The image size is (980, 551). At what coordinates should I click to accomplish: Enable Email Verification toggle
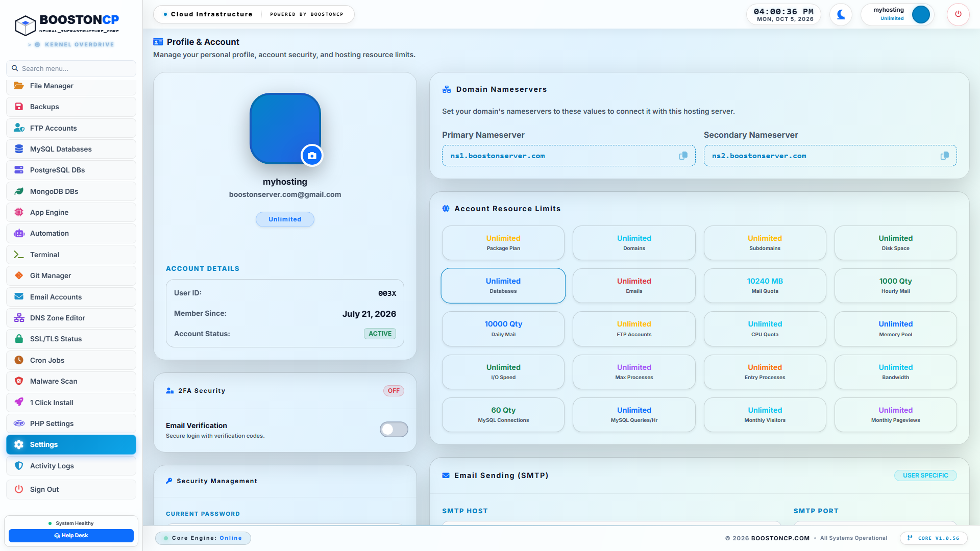tap(394, 430)
